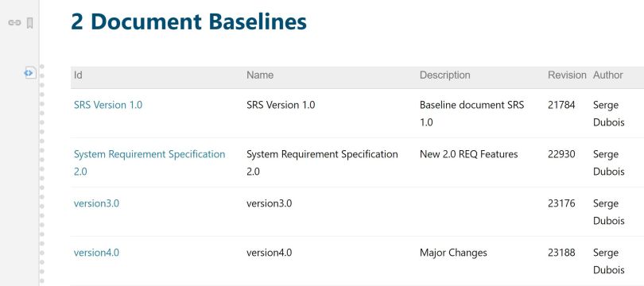This screenshot has width=644, height=286.
Task: Select the Major Changes description cell
Action: pos(453,253)
